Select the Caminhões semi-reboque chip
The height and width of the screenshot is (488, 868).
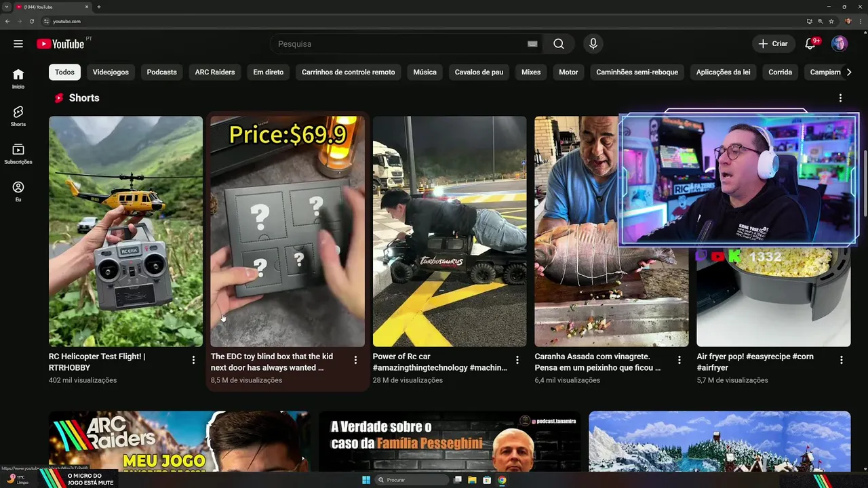pyautogui.click(x=637, y=72)
